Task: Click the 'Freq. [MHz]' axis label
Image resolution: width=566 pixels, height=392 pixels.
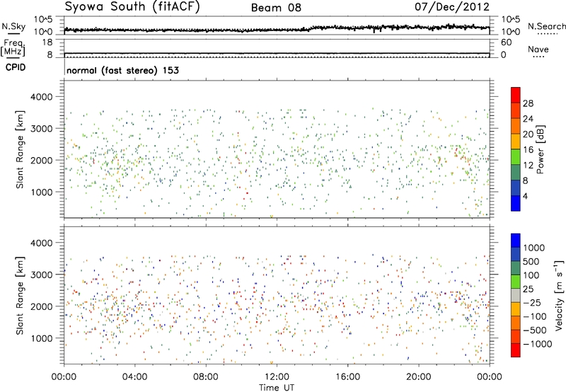Action: (13, 48)
